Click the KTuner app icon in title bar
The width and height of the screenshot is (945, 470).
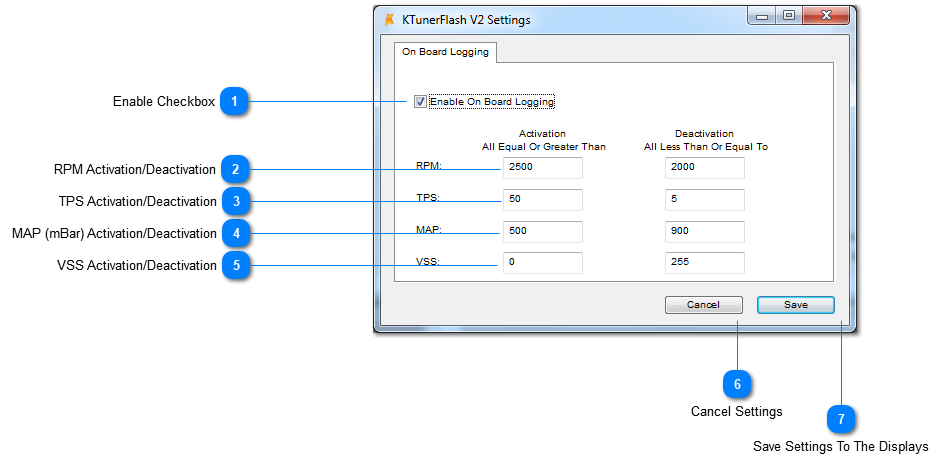pos(390,19)
